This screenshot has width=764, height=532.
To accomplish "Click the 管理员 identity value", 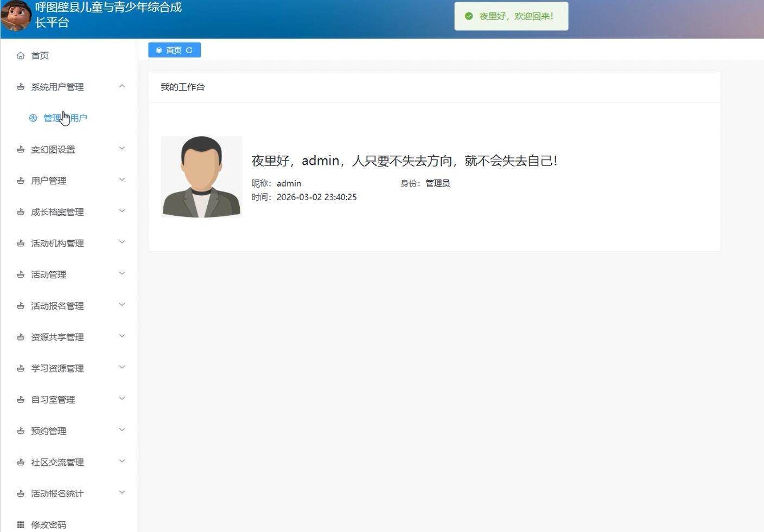I will tap(437, 183).
